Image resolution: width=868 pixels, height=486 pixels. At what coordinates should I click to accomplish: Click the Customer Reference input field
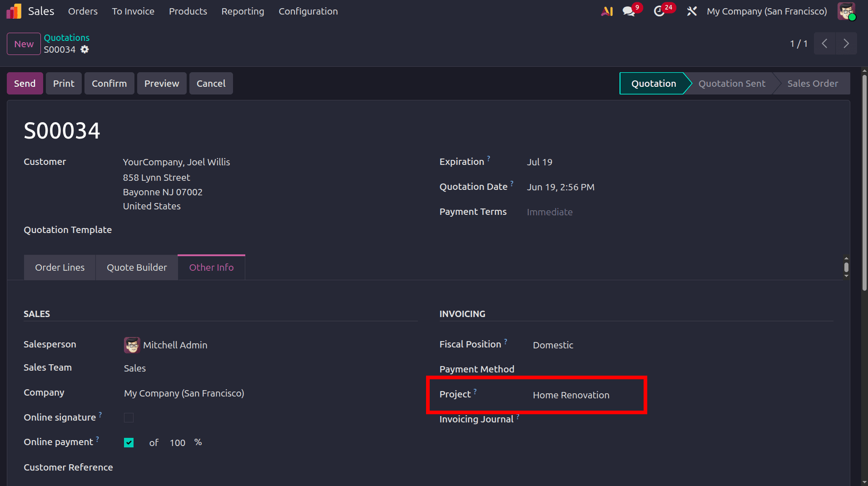coord(270,468)
